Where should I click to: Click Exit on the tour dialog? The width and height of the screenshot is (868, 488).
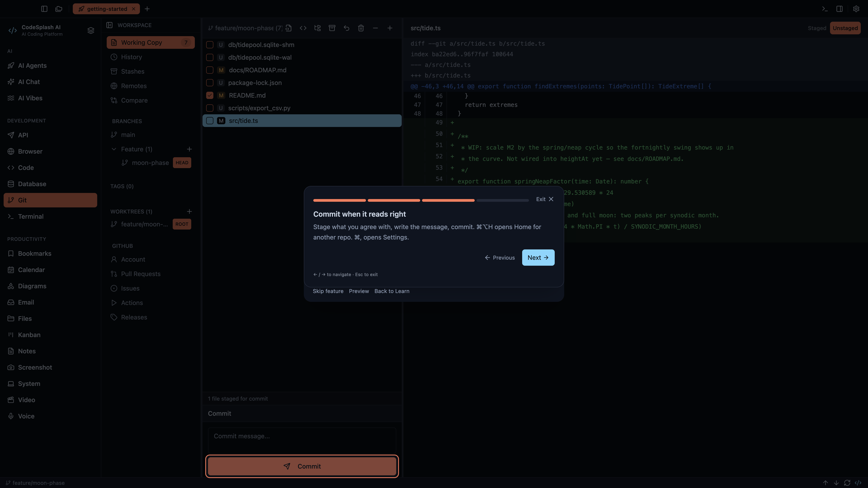point(545,199)
